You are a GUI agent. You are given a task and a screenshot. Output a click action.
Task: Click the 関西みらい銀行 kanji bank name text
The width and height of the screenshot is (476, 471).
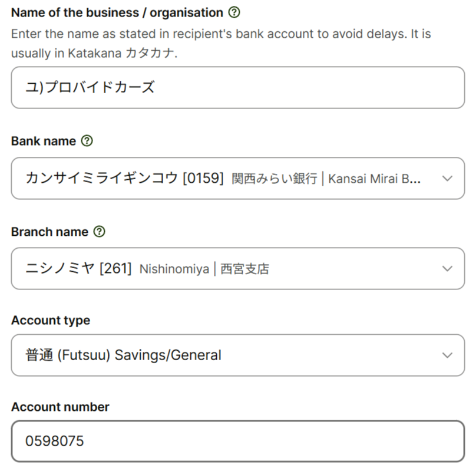click(x=275, y=179)
